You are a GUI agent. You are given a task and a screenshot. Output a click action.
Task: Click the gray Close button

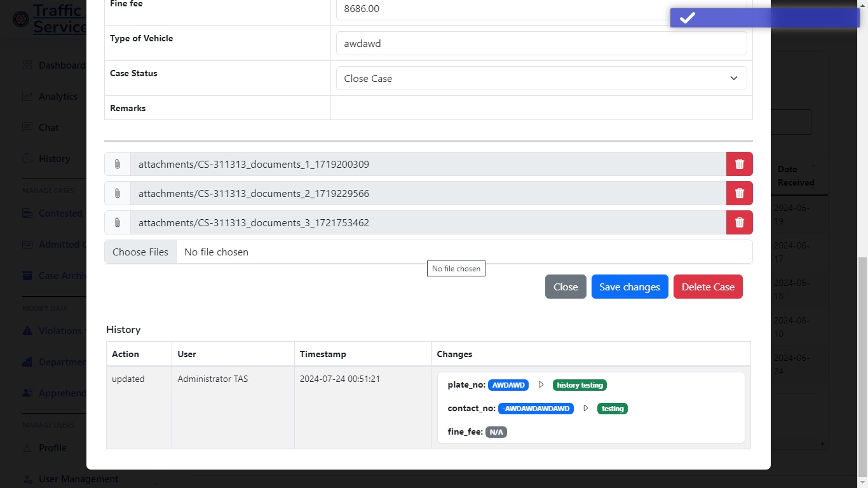point(565,287)
